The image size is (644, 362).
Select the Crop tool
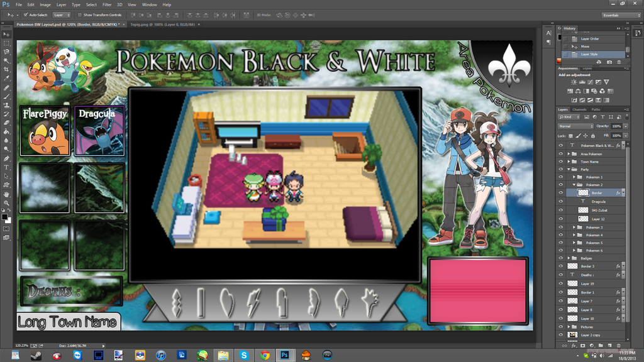point(6,69)
